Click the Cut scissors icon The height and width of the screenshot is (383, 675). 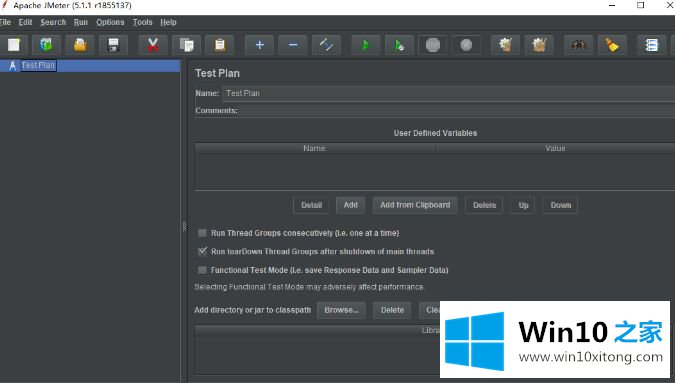tap(152, 45)
